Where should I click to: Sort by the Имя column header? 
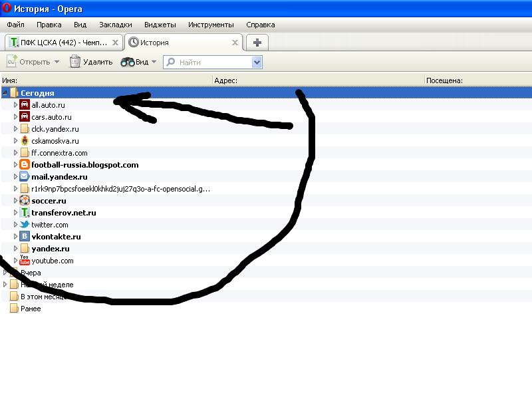[x=106, y=80]
